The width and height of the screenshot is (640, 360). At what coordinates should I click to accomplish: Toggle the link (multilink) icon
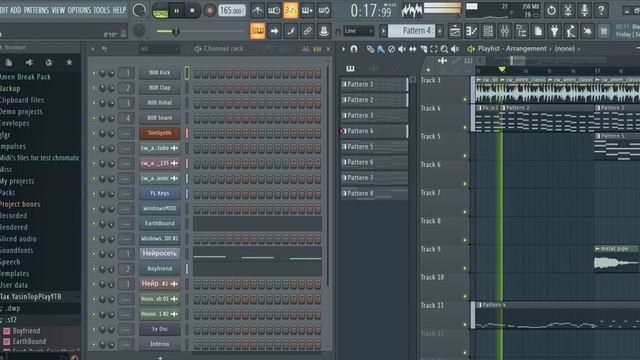tap(307, 31)
